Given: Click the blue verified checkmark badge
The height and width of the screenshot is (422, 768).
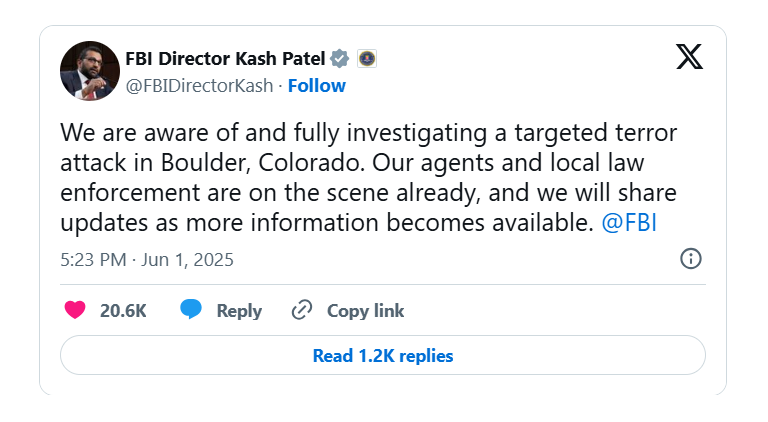Looking at the screenshot, I should point(340,58).
